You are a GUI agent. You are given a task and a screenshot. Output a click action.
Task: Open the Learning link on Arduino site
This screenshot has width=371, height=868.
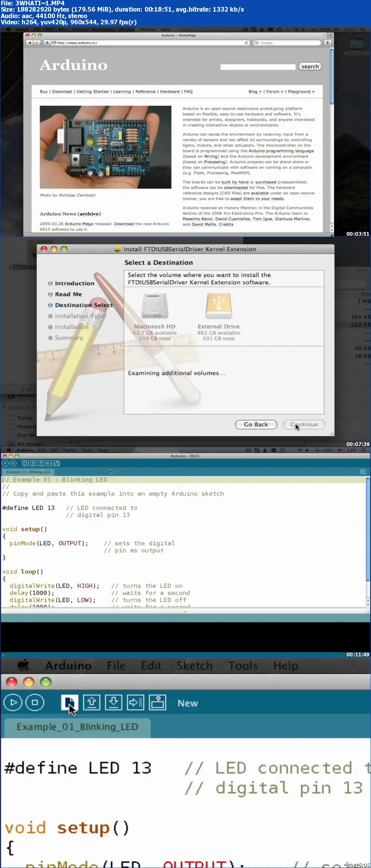(x=122, y=91)
